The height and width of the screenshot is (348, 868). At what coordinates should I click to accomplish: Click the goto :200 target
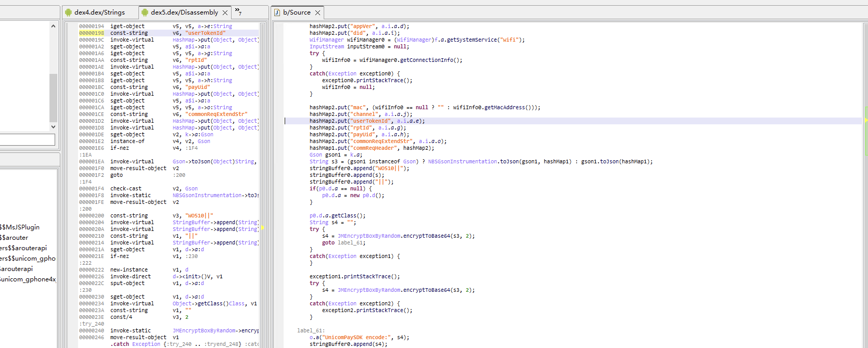click(x=179, y=175)
